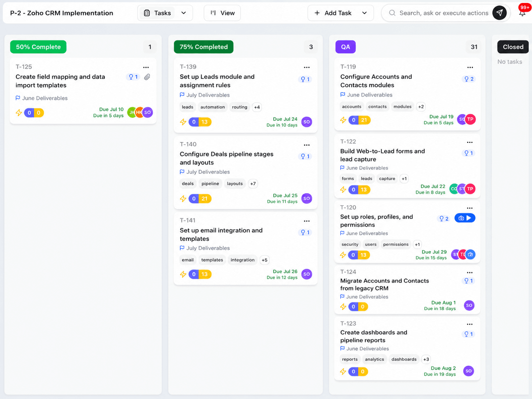
Task: Open June Deliverables milestone on T-125
Action: [x=42, y=98]
